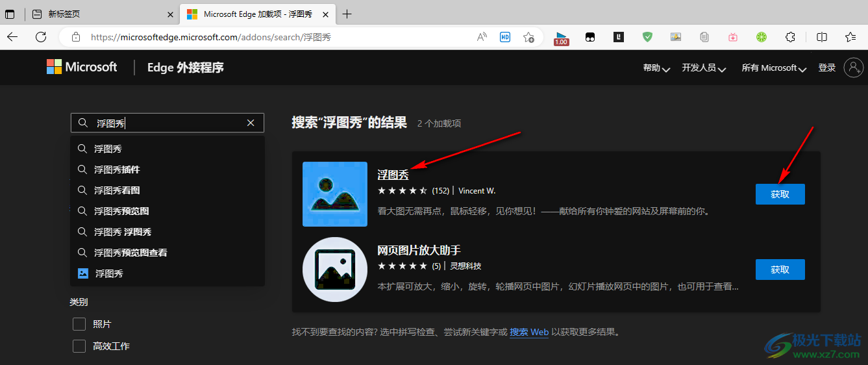Screen dimensions: 868x365
Task: Click the 2 个加载项 result count
Action: [439, 123]
